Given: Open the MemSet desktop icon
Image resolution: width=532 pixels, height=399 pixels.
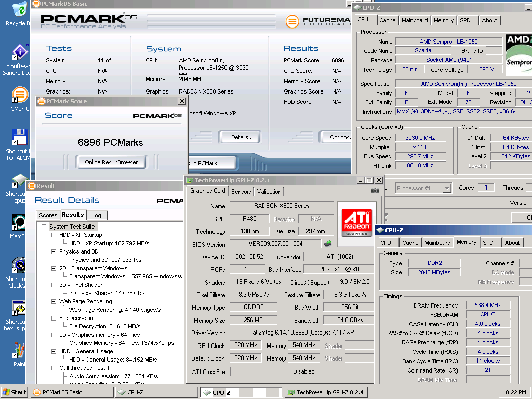Looking at the screenshot, I should pyautogui.click(x=18, y=222).
